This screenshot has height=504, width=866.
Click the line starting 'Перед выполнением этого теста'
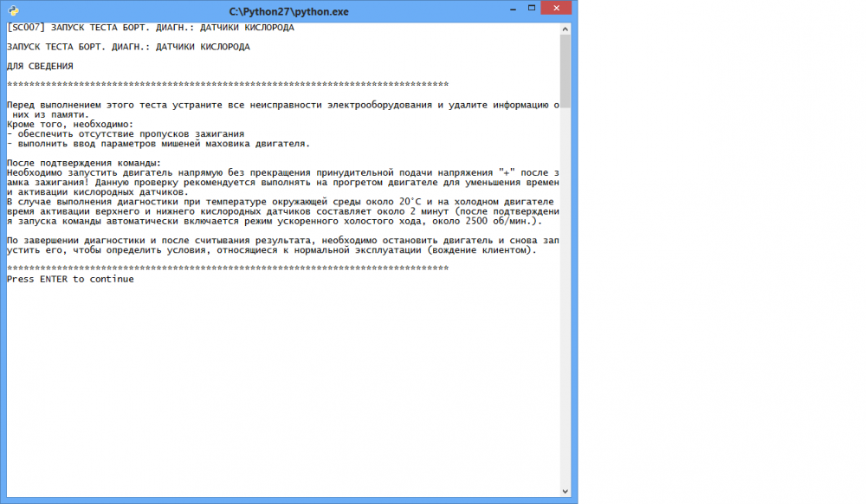tap(283, 105)
